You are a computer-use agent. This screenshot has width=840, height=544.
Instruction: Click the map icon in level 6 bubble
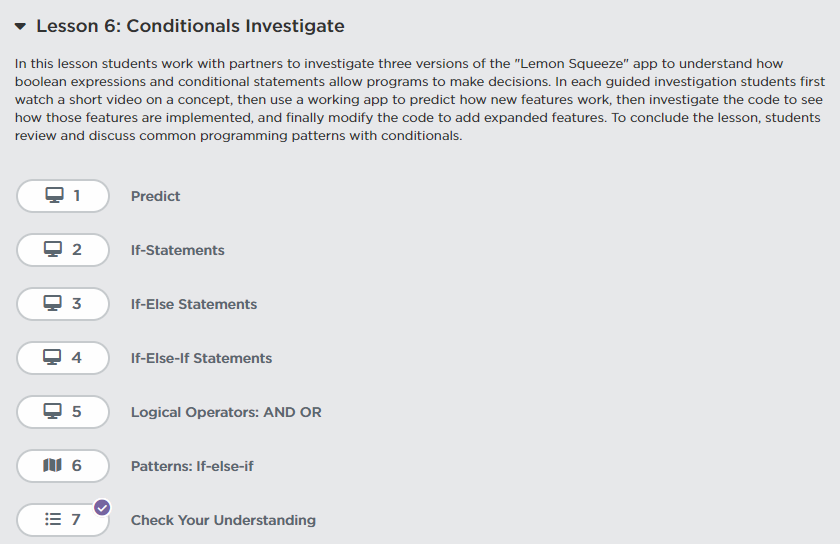tap(54, 466)
